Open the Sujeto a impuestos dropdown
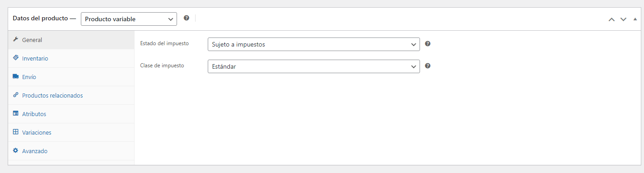The height and width of the screenshot is (173, 644). pos(313,44)
